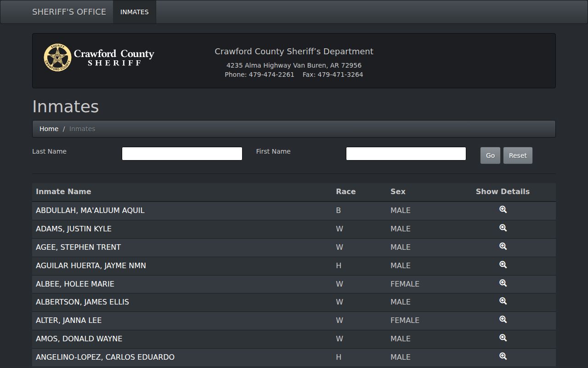Click race H in ANGELINO-LOPEZ row

[x=339, y=357]
